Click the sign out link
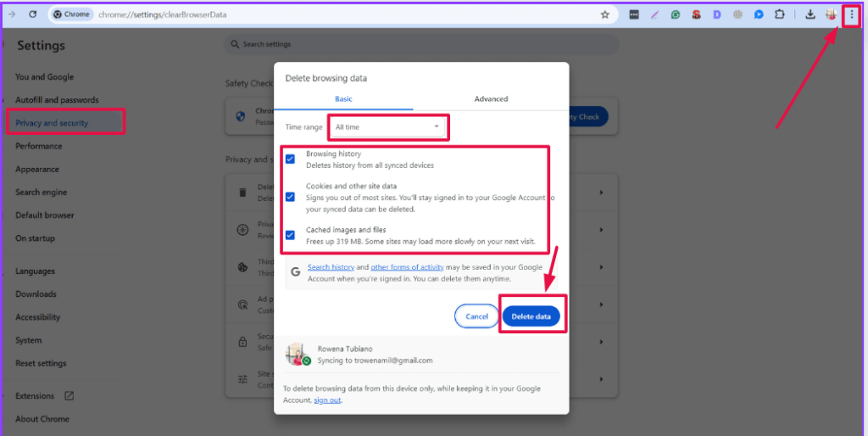This screenshot has height=436, width=868. 327,400
